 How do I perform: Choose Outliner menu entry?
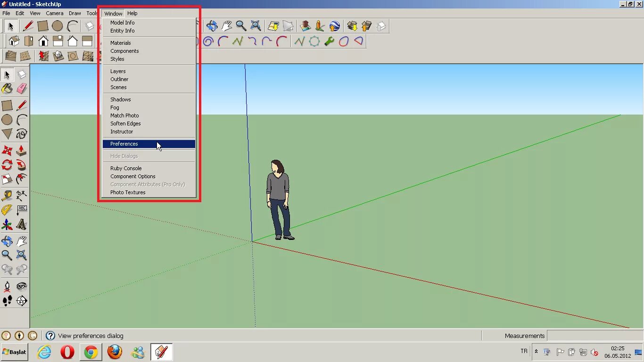149,79
